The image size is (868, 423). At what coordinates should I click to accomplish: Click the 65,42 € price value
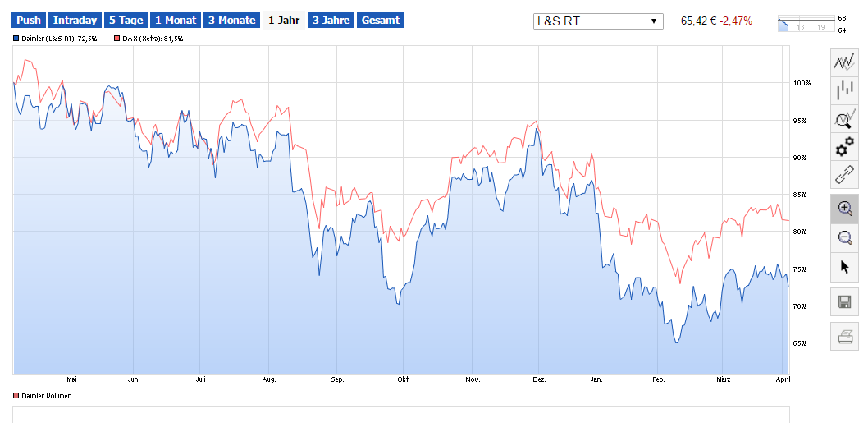pos(699,21)
